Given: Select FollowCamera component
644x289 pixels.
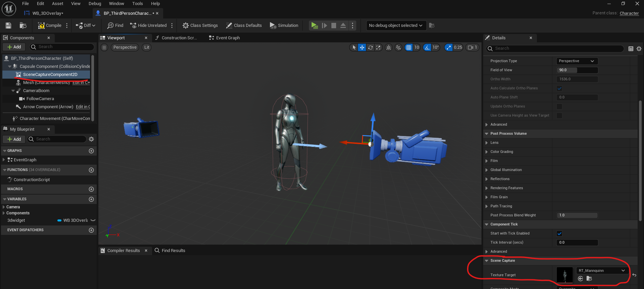Looking at the screenshot, I should coord(40,99).
